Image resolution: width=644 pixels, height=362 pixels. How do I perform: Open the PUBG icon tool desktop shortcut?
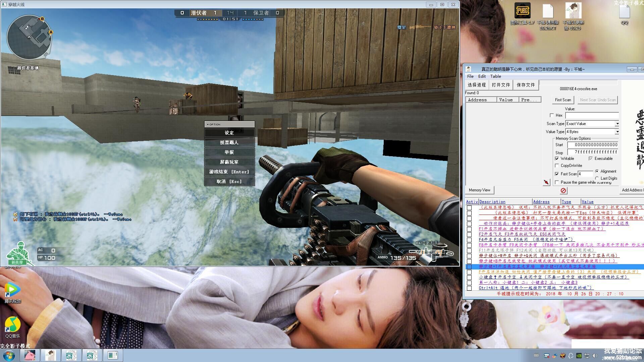522,13
